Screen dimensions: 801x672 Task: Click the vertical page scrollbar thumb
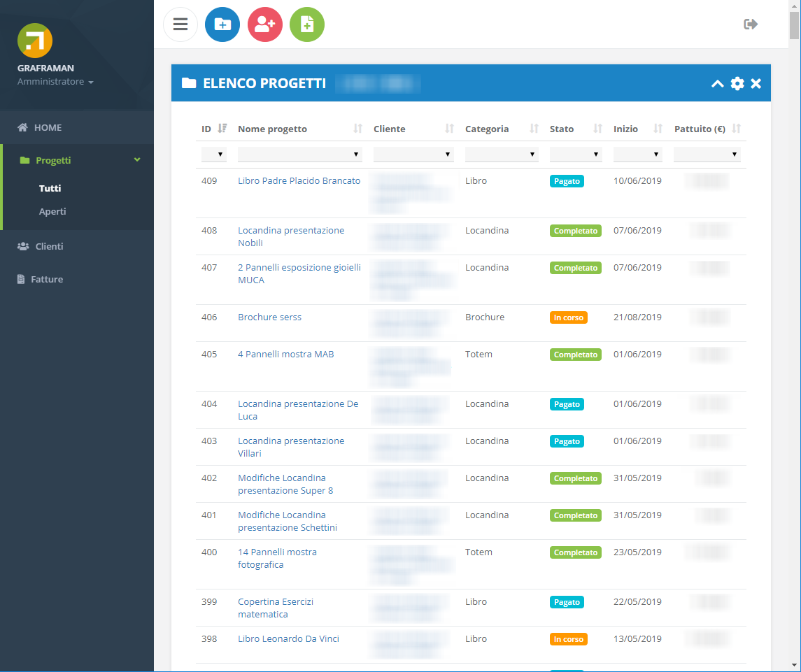(x=794, y=26)
